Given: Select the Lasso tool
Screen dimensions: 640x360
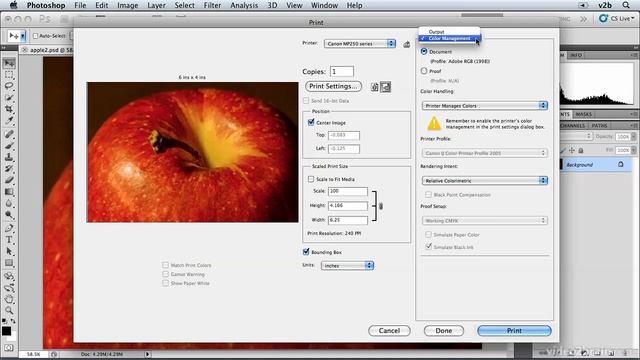Looking at the screenshot, I should pyautogui.click(x=9, y=86).
